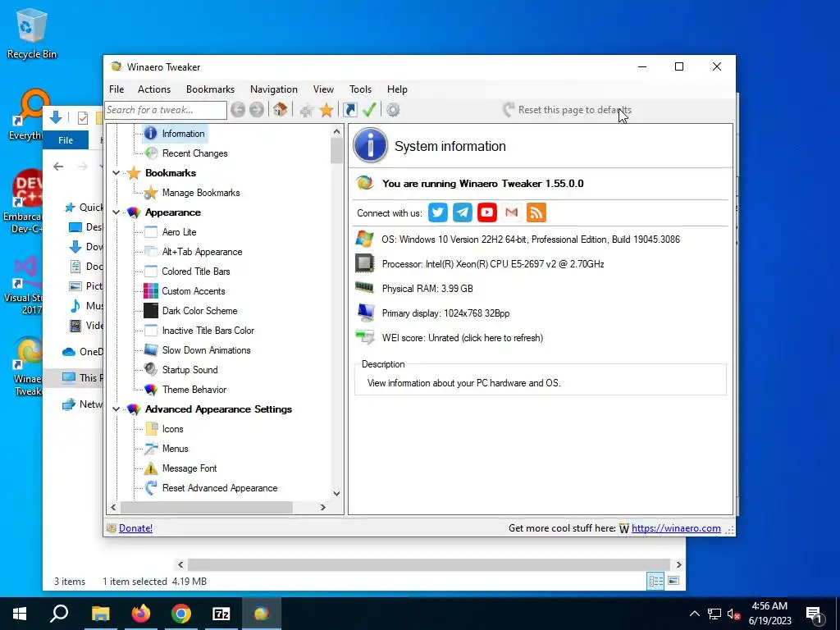Click the create shortcut arrow icon
This screenshot has height=630, width=840.
coord(349,110)
